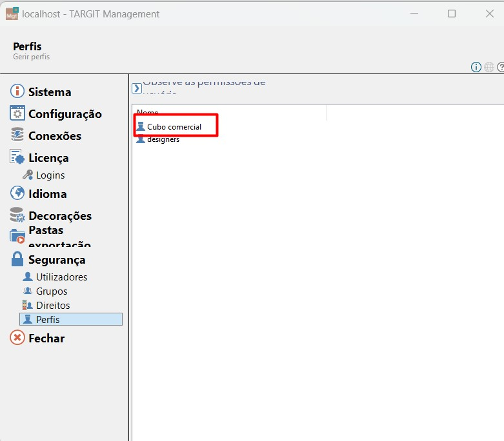This screenshot has width=504, height=441.
Task: Click the Fechar red X icon
Action: (17, 338)
